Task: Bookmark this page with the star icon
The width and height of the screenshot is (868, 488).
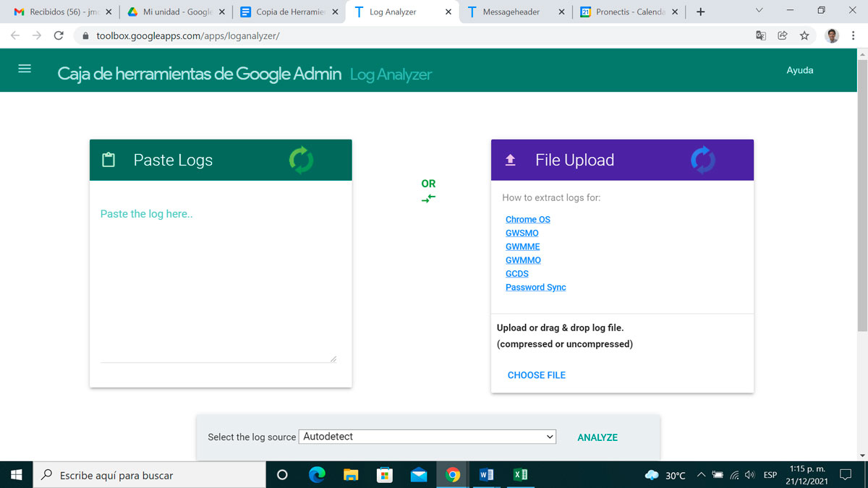Action: point(804,35)
